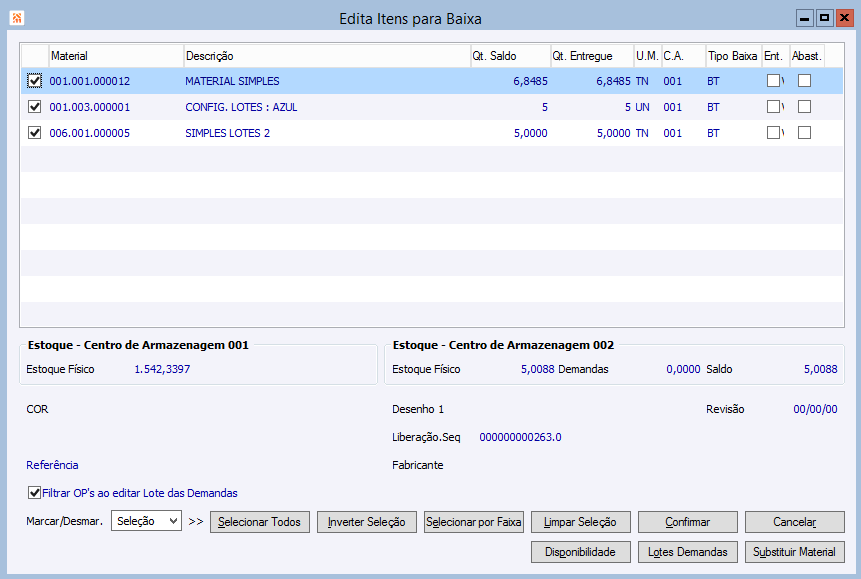Click the Descrição column header
The image size is (861, 579).
(x=327, y=56)
